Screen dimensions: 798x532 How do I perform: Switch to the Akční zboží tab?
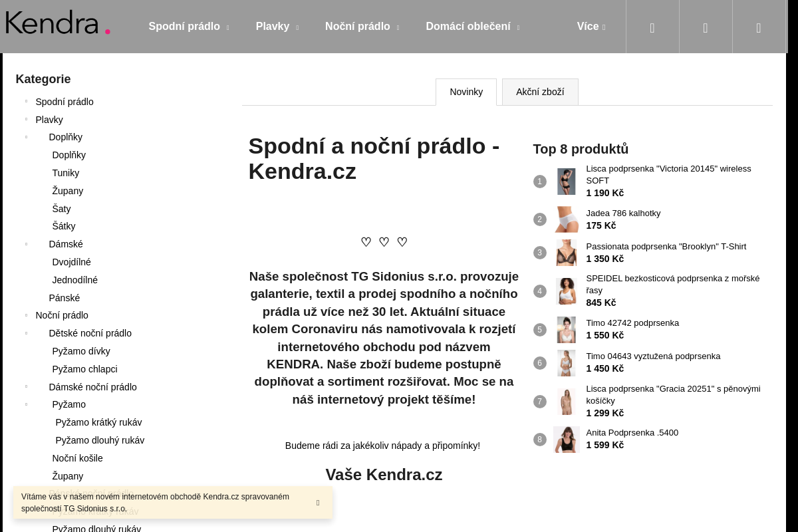coord(540,92)
